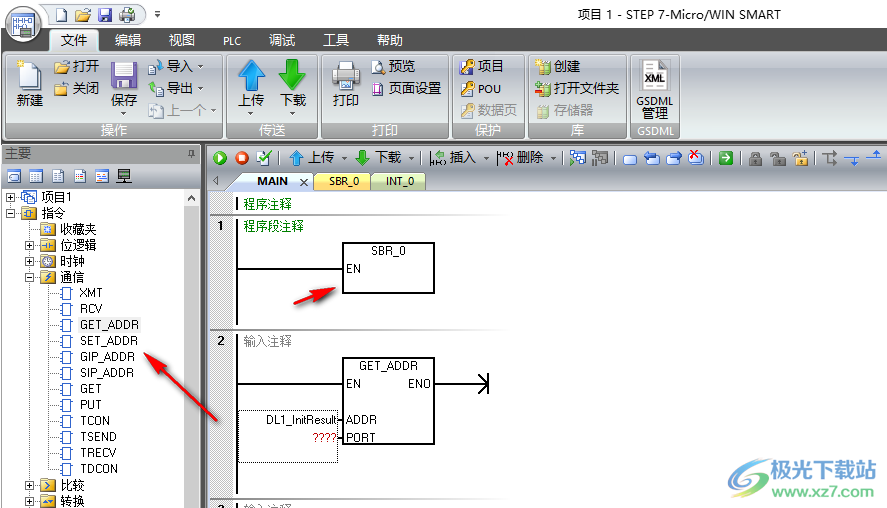Switch to the 编辑 Edit ribbon tab
The image size is (887, 508).
click(x=128, y=40)
